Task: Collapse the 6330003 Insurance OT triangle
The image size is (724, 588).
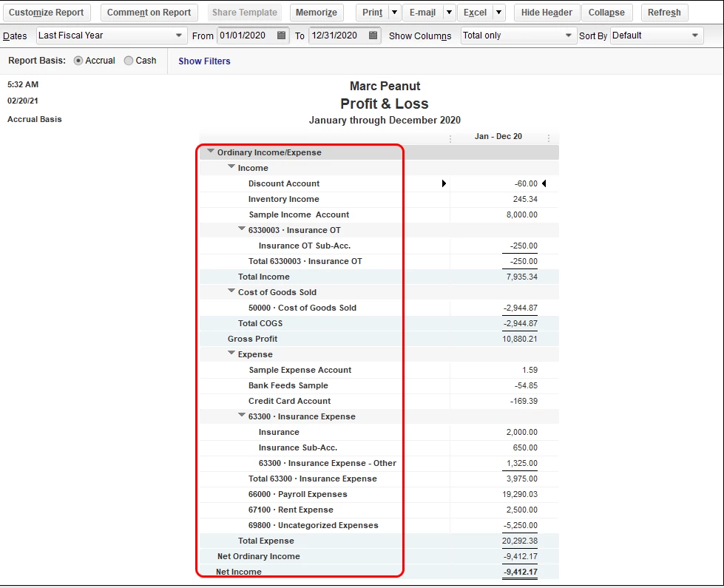Action: coord(242,229)
